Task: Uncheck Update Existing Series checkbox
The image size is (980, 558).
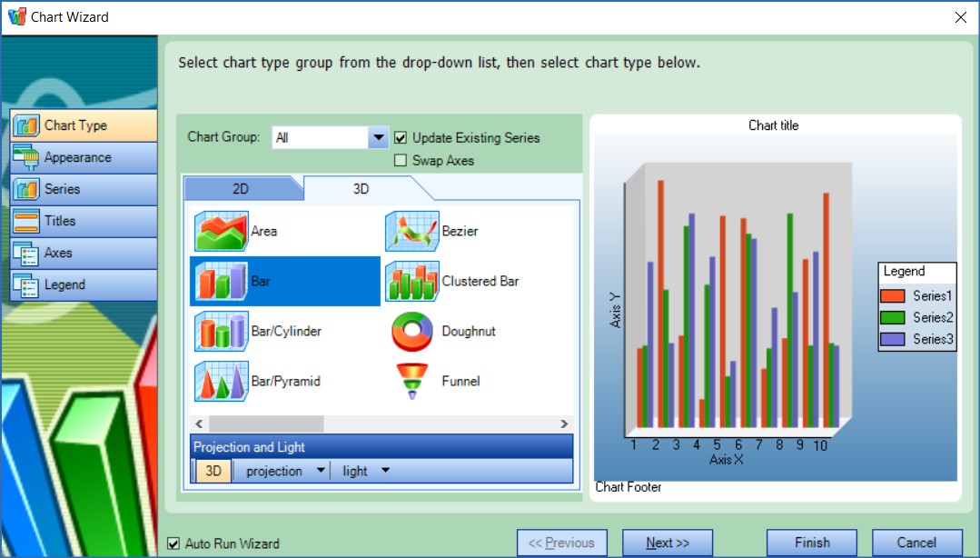Action: [x=401, y=138]
